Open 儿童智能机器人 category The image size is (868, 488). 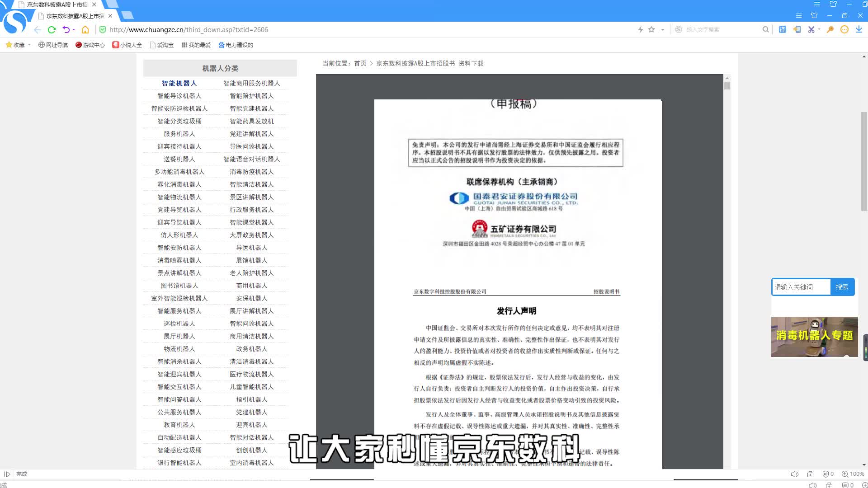pyautogui.click(x=252, y=387)
